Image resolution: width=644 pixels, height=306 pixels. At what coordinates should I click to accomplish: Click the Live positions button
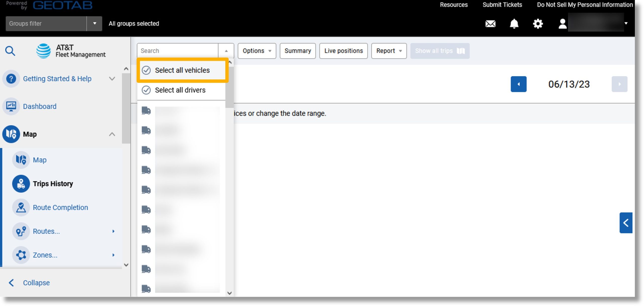coord(343,51)
